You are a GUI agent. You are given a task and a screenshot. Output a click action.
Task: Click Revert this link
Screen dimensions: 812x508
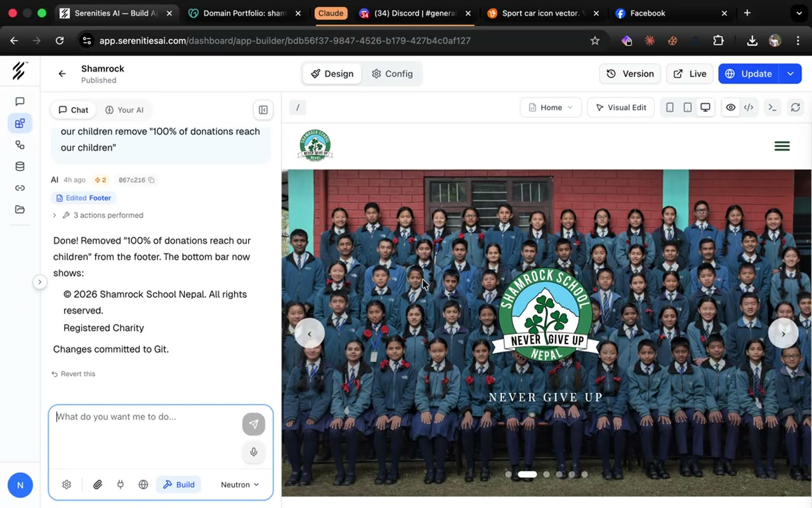click(x=73, y=374)
